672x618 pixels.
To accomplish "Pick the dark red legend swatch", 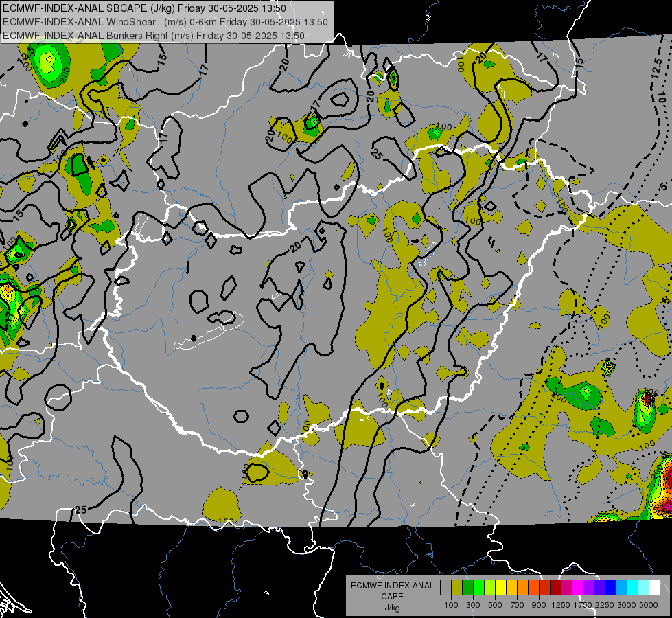I will click(x=555, y=588).
